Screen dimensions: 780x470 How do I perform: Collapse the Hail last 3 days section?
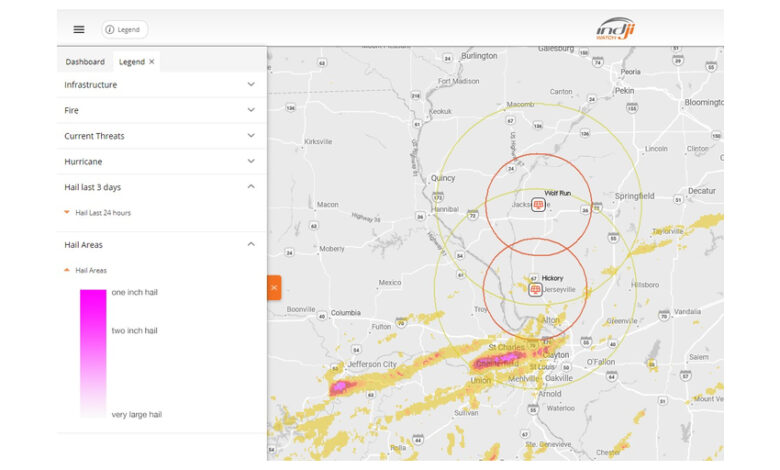pyautogui.click(x=251, y=187)
